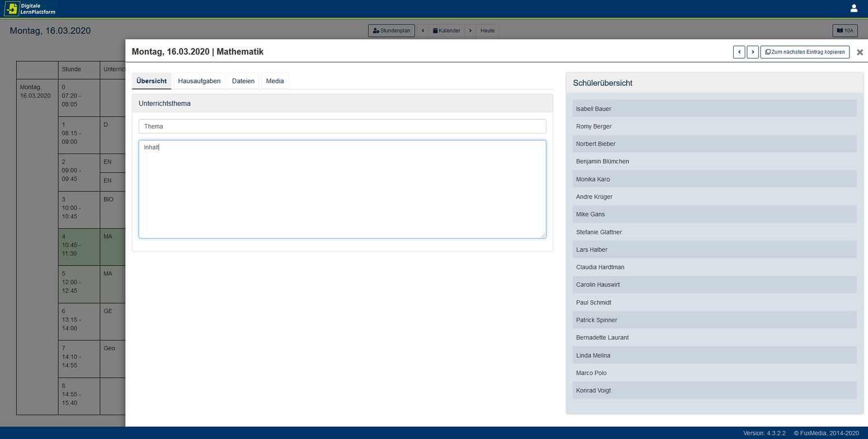This screenshot has height=439, width=868.
Task: Click the GE lesson in hour 6
Action: coord(113,321)
